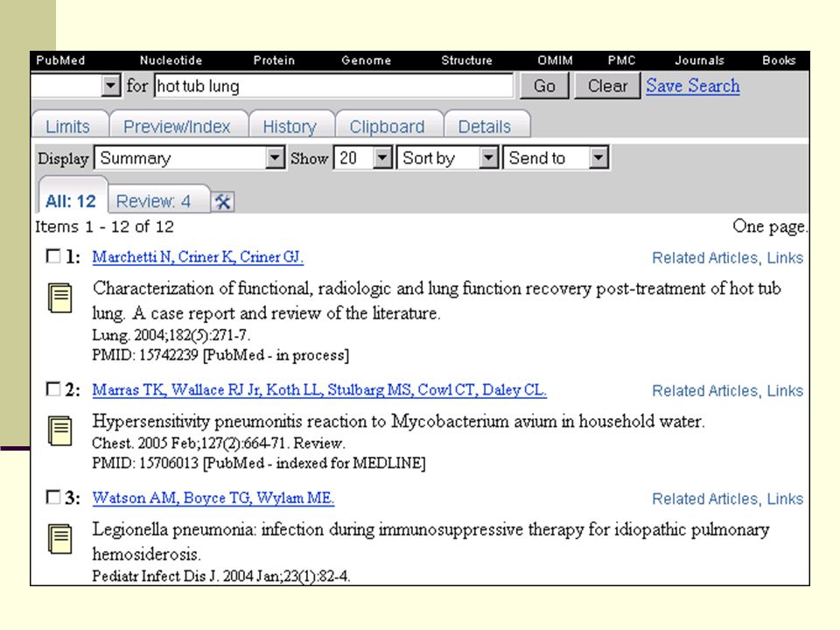Open Marchetti N, Criner K author link
Image resolution: width=840 pixels, height=630 pixels.
(x=198, y=256)
